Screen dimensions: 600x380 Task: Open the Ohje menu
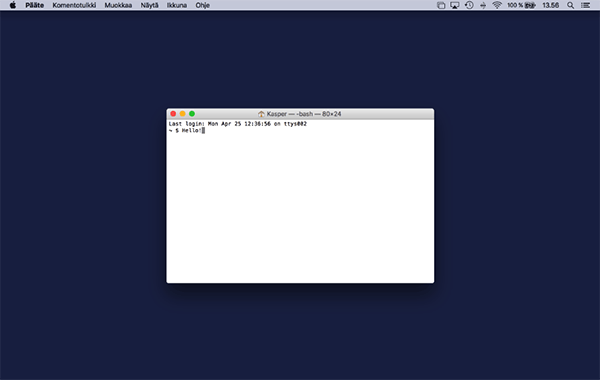(x=202, y=5)
